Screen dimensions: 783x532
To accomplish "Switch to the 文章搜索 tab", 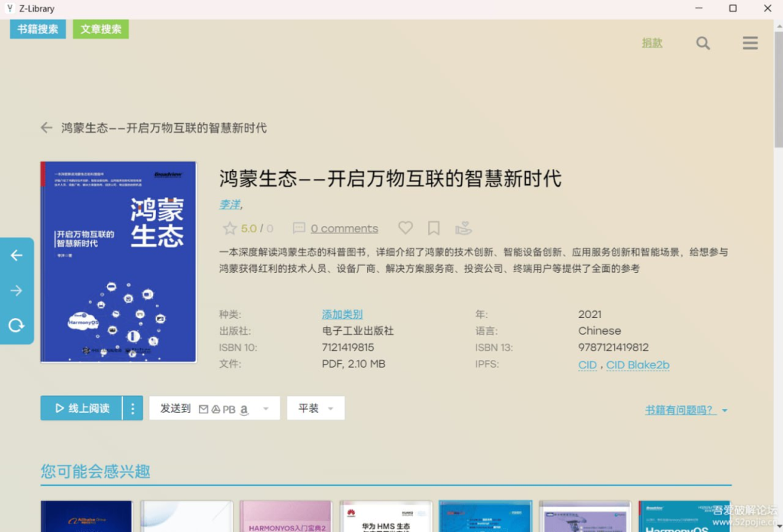I will [x=101, y=29].
